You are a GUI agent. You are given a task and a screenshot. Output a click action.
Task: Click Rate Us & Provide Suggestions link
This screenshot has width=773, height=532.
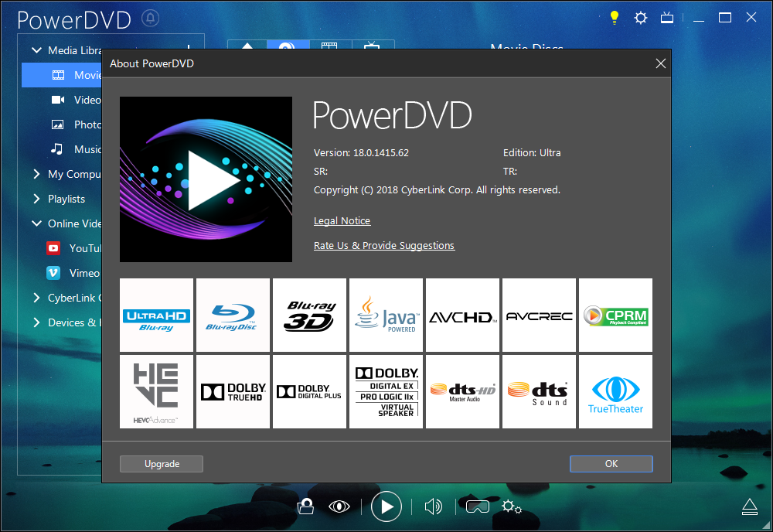(384, 246)
